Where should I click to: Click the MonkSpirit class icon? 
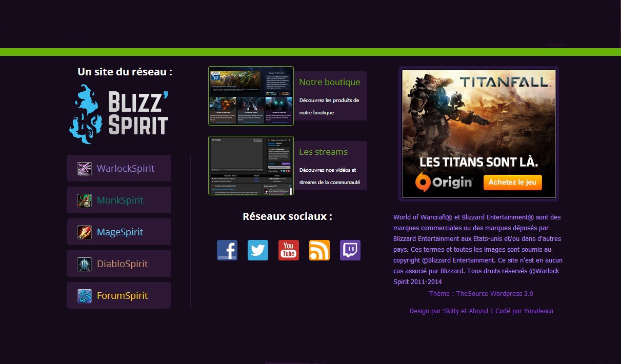pyautogui.click(x=85, y=200)
